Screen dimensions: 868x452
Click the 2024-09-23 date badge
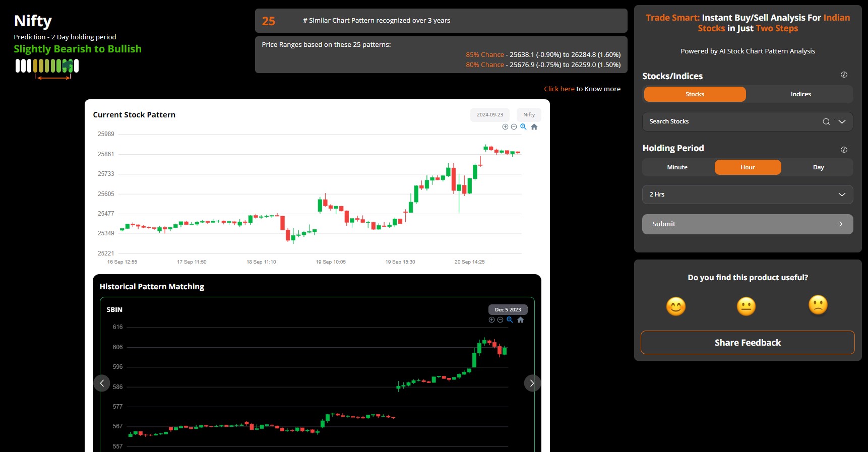coord(490,114)
